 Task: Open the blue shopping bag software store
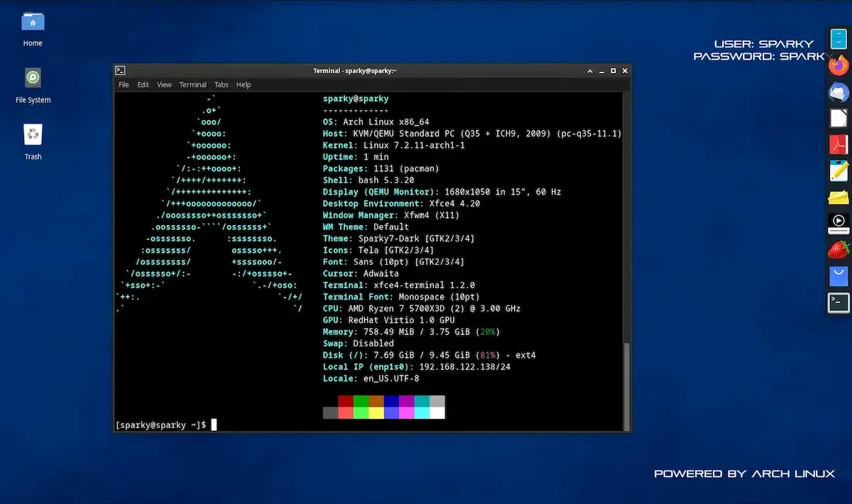(839, 275)
